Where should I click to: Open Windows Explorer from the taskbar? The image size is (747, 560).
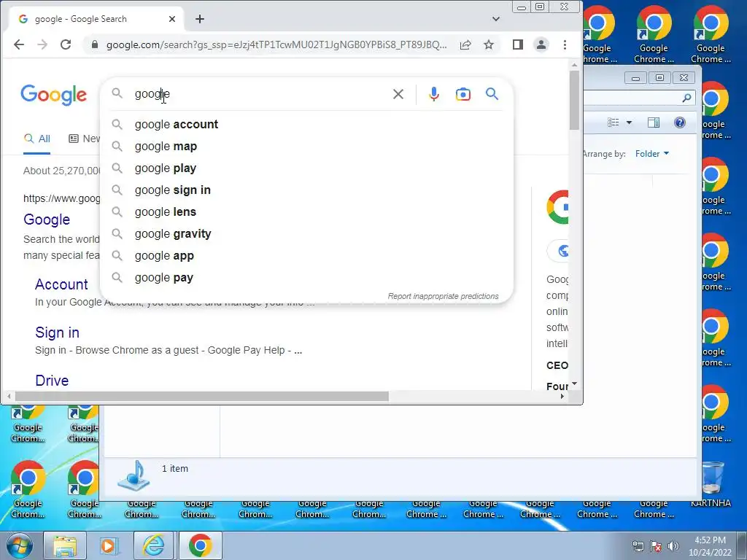(65, 545)
